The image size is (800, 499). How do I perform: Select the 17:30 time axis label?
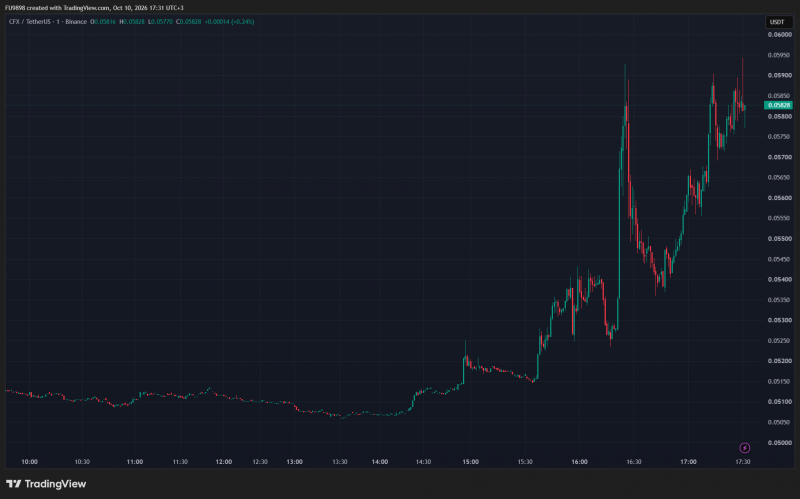[x=742, y=462]
